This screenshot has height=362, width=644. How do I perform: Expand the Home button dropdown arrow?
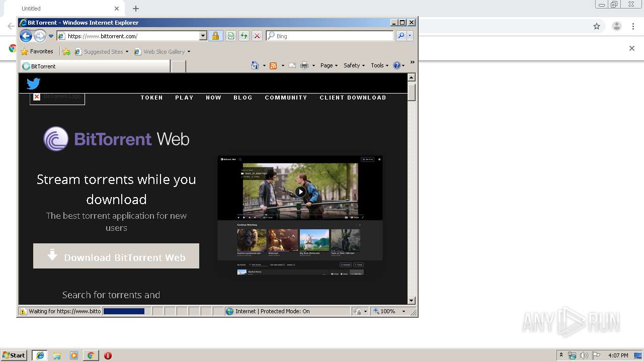click(264, 66)
